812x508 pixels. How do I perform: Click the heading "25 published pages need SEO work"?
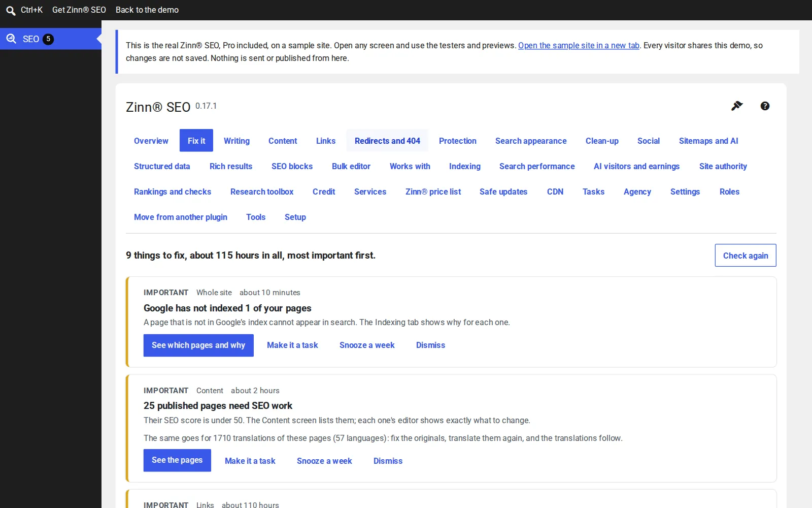click(218, 406)
